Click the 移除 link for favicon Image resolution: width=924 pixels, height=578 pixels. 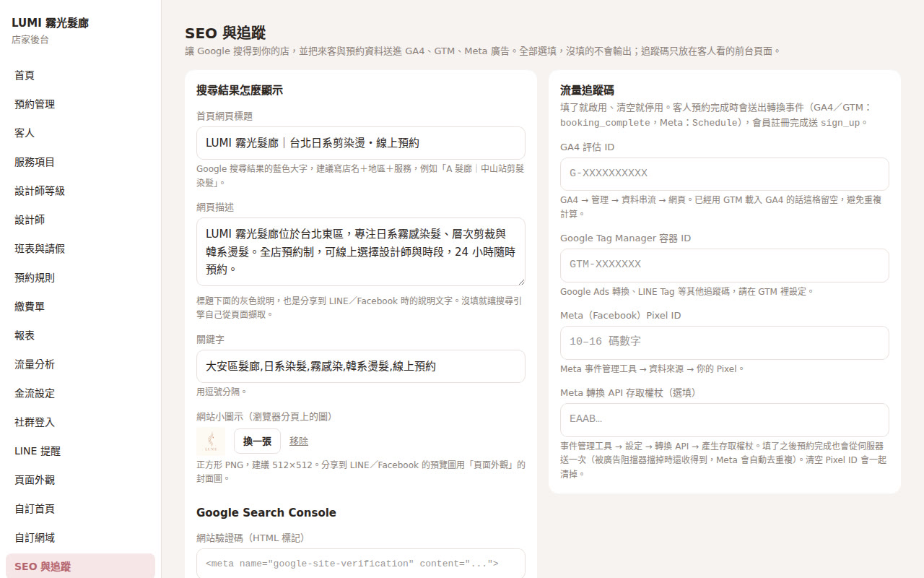click(299, 441)
